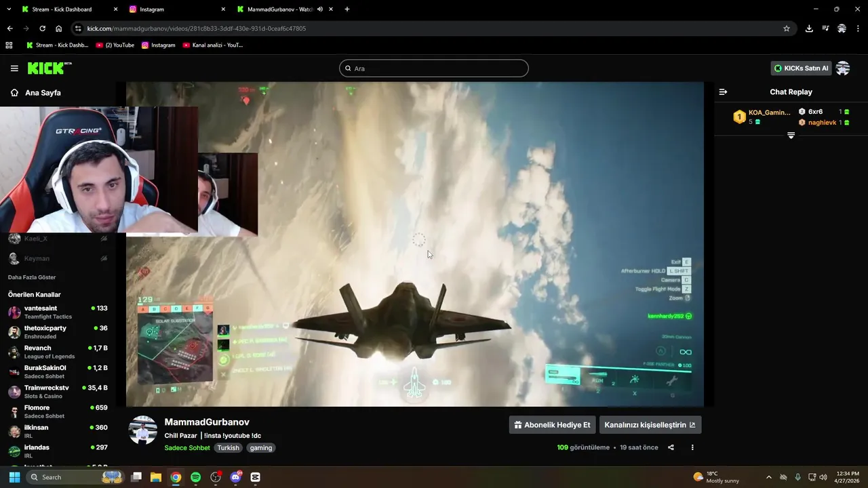Image resolution: width=868 pixels, height=488 pixels.
Task: Open Kanalınızı kişiselleştirin link
Action: pyautogui.click(x=650, y=425)
